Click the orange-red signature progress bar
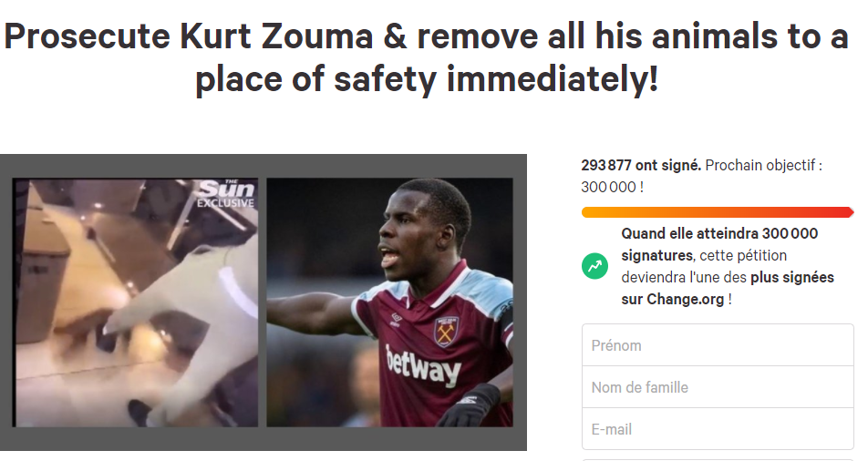Image resolution: width=868 pixels, height=461 pixels. (x=718, y=212)
